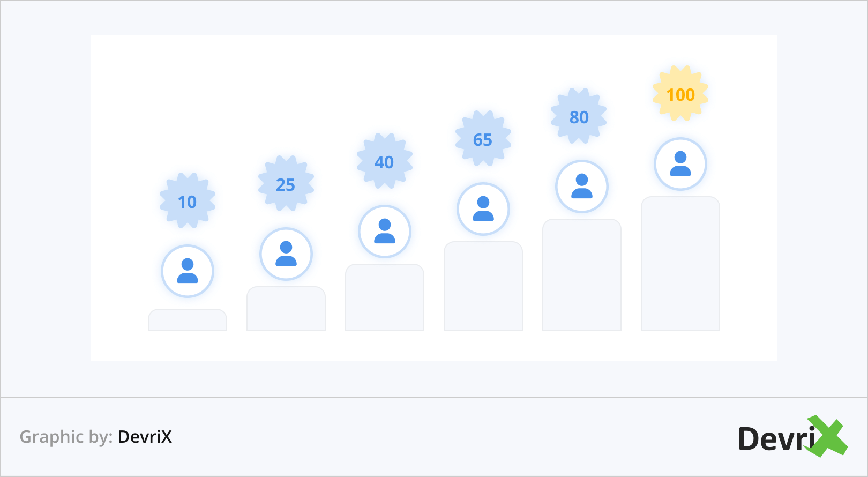
Task: Click the third bar from the left
Action: 385,298
